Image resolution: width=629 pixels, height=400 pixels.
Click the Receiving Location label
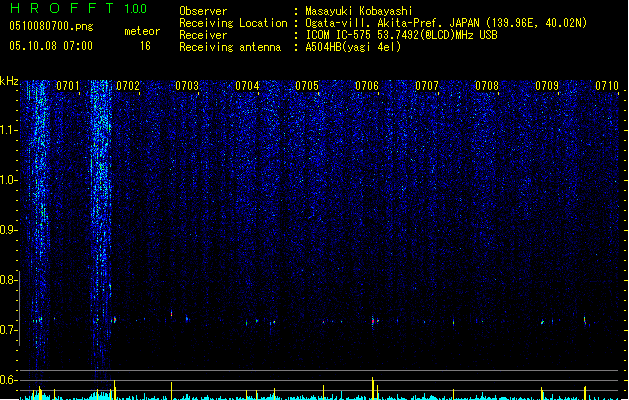(233, 23)
